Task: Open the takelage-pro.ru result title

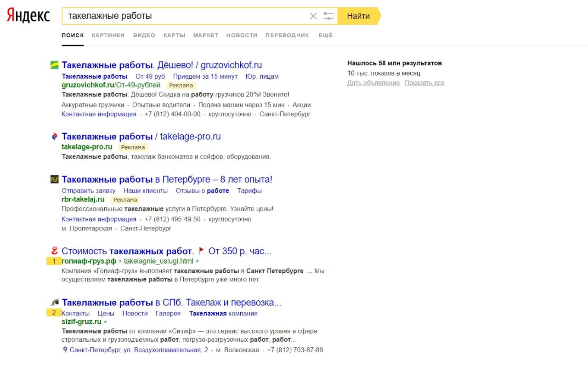Action: [x=141, y=137]
